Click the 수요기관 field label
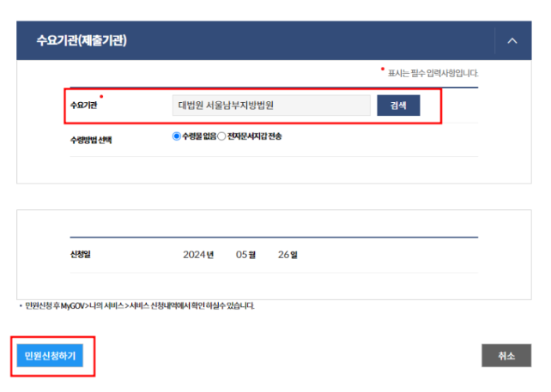 83,105
